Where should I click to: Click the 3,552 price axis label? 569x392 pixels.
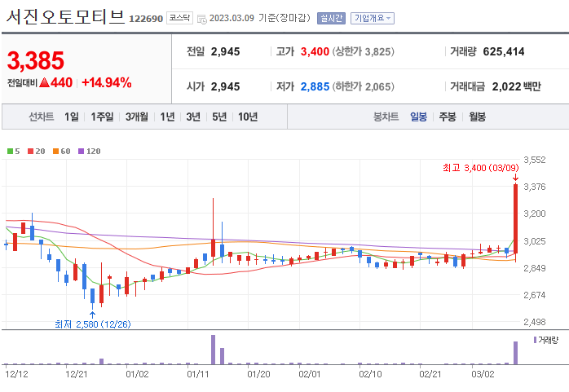(535, 160)
